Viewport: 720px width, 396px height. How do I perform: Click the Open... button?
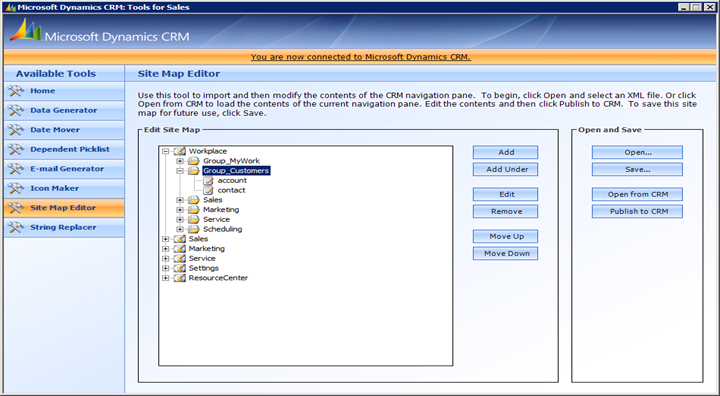click(637, 152)
